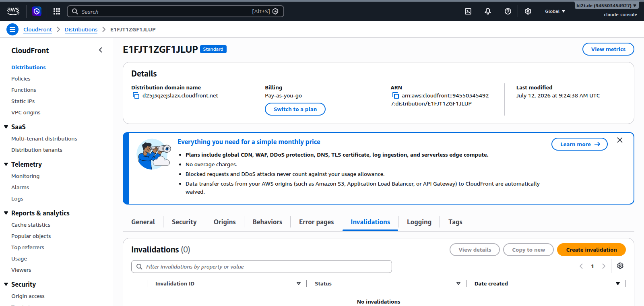Open the Global region dropdown
This screenshot has width=644, height=306.
[555, 11]
